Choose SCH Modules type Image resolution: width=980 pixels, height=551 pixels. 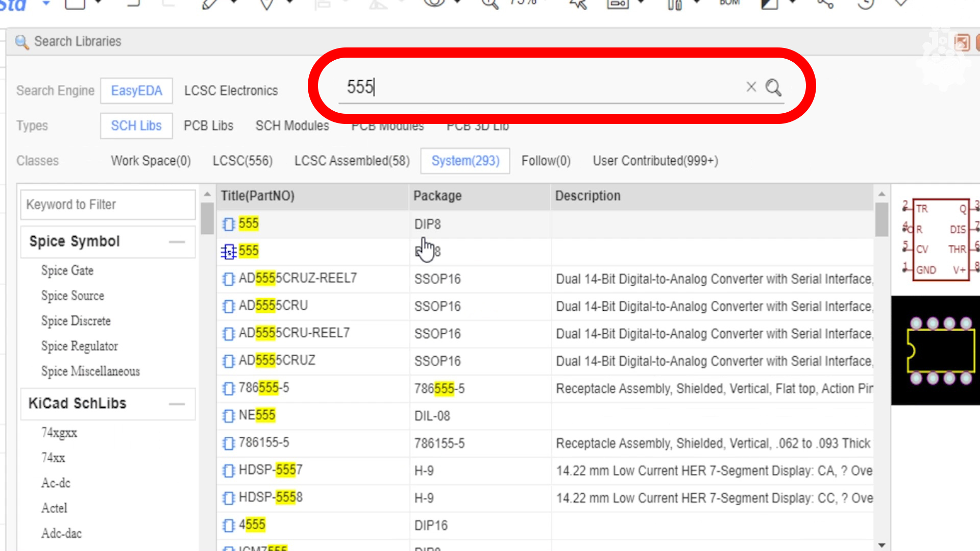pos(292,126)
